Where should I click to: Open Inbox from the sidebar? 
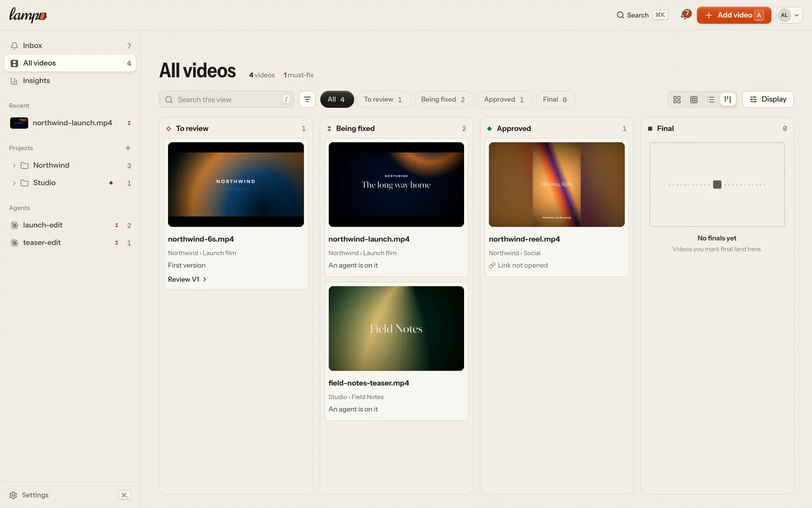(70, 46)
